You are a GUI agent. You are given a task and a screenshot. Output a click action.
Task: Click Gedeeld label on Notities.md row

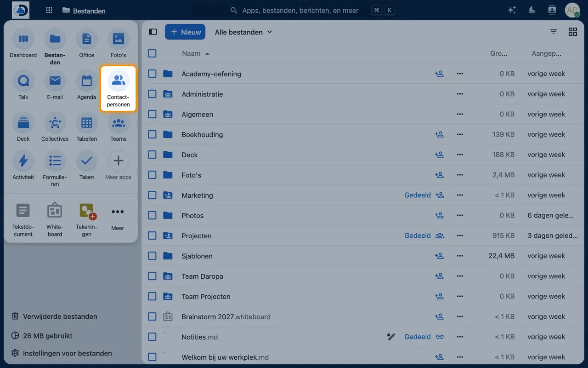pos(418,337)
